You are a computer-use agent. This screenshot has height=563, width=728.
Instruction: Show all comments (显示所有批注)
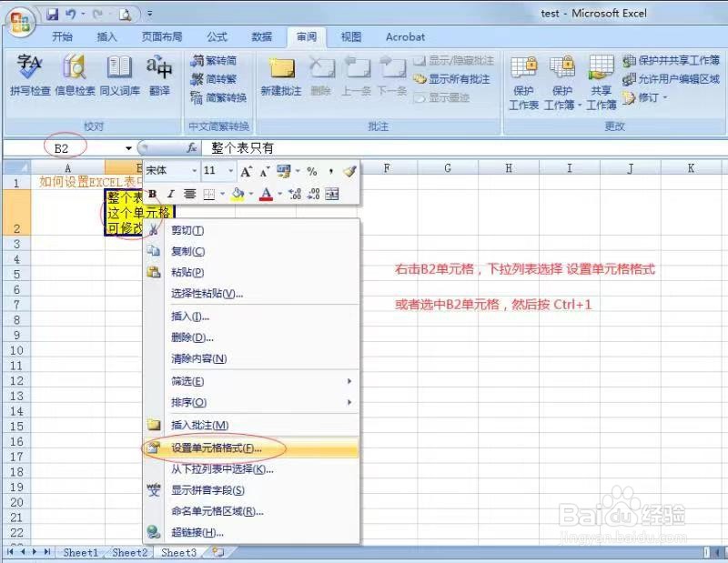pyautogui.click(x=451, y=79)
